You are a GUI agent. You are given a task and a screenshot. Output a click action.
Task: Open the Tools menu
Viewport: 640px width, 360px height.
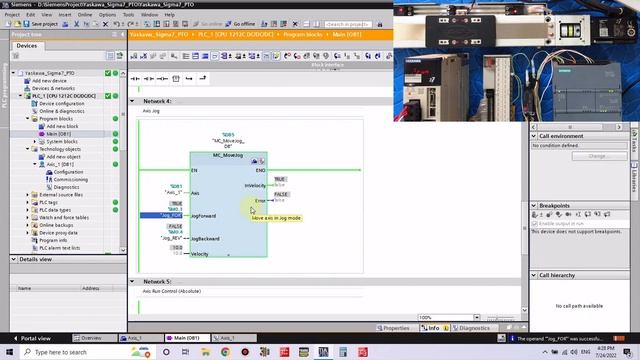129,15
